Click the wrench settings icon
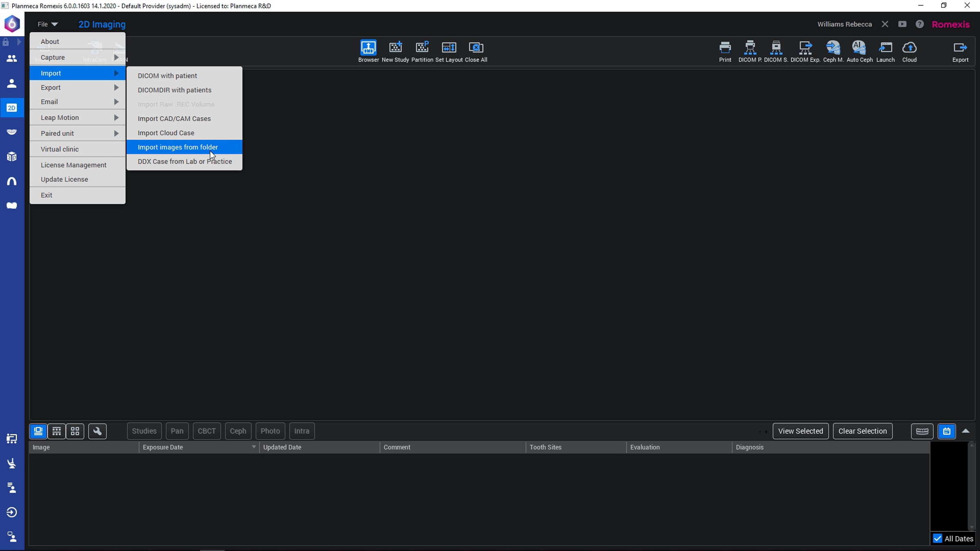Image resolution: width=980 pixels, height=551 pixels. [x=97, y=431]
